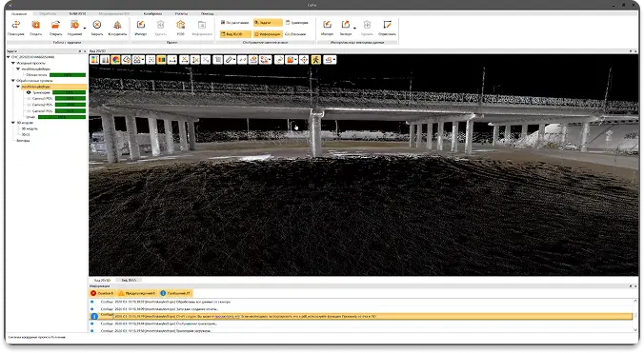
Task: Click the Траектория green progress bar
Action: coord(69,92)
